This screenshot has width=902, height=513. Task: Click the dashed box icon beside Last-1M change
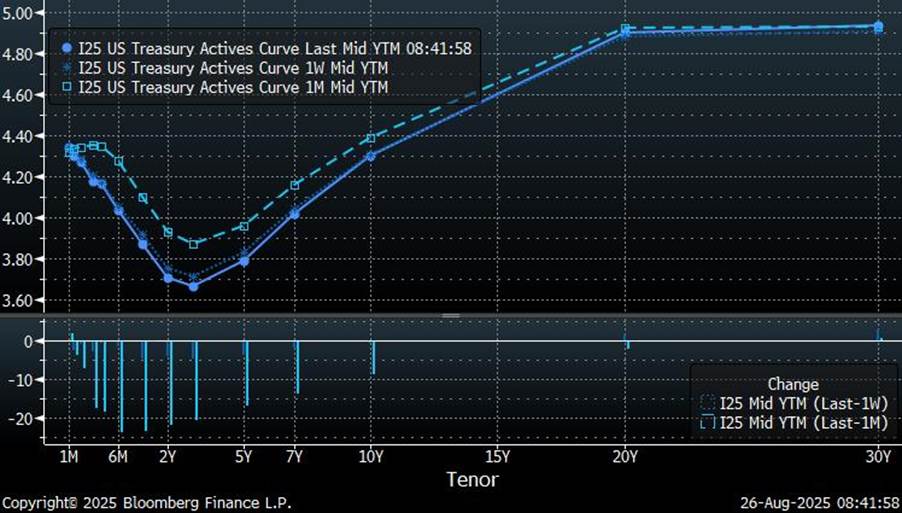tap(708, 423)
